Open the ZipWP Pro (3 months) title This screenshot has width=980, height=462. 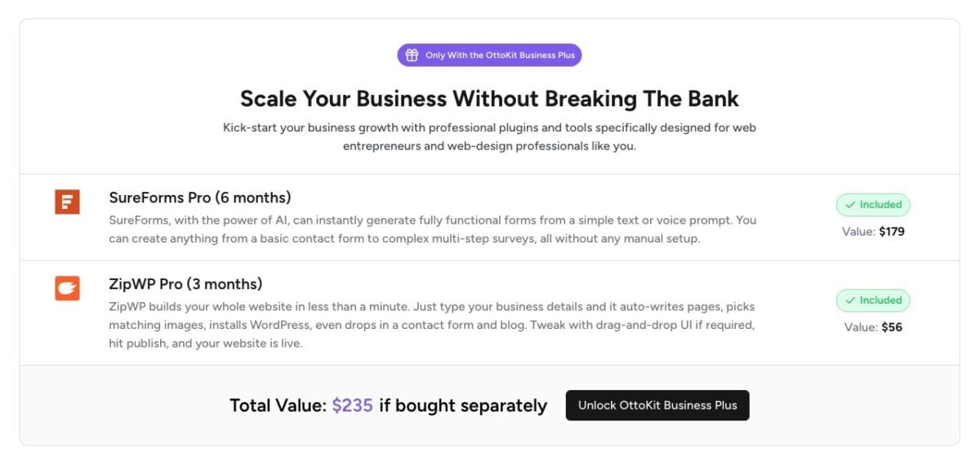tap(185, 284)
